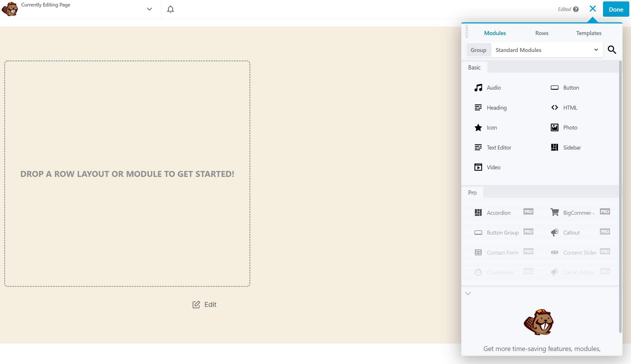Switch to the Templates tab
This screenshot has height=364, width=631.
pos(589,33)
